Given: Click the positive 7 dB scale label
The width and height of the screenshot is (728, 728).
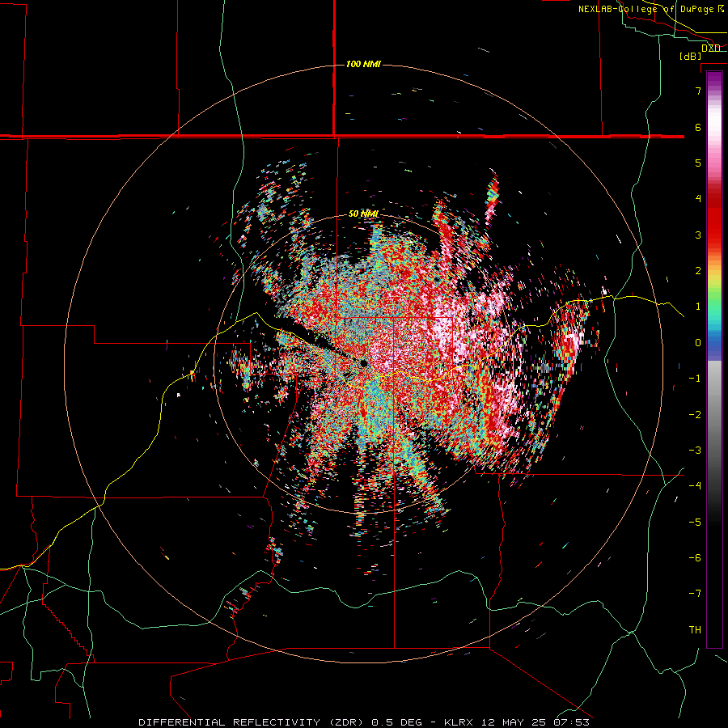Looking at the screenshot, I should (698, 91).
